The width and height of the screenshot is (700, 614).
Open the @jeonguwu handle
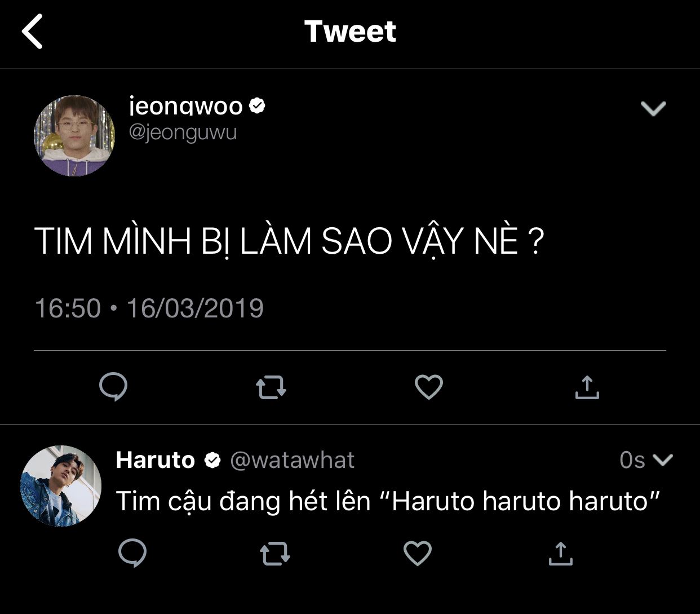183,133
